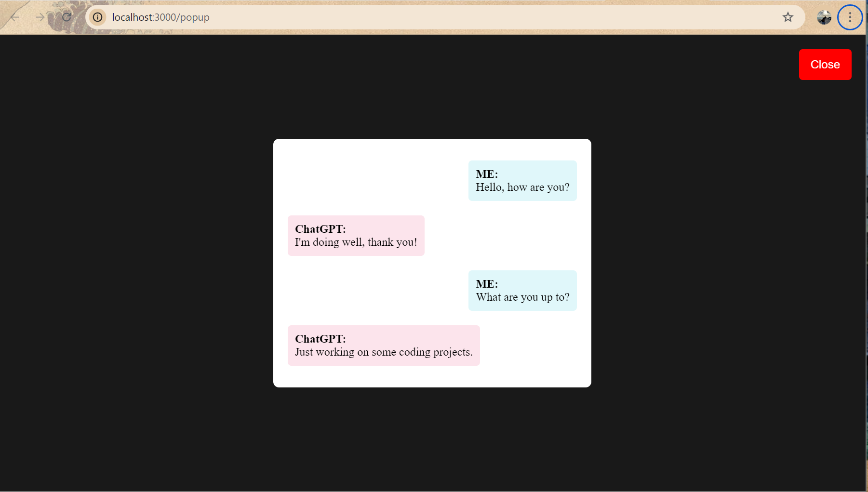
Task: Click the ME: label above "What are you up to?"
Action: [x=487, y=284]
